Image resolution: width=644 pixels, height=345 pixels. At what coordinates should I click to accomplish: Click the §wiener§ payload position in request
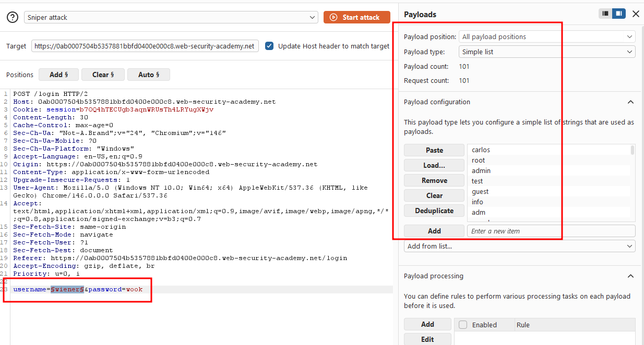click(67, 289)
